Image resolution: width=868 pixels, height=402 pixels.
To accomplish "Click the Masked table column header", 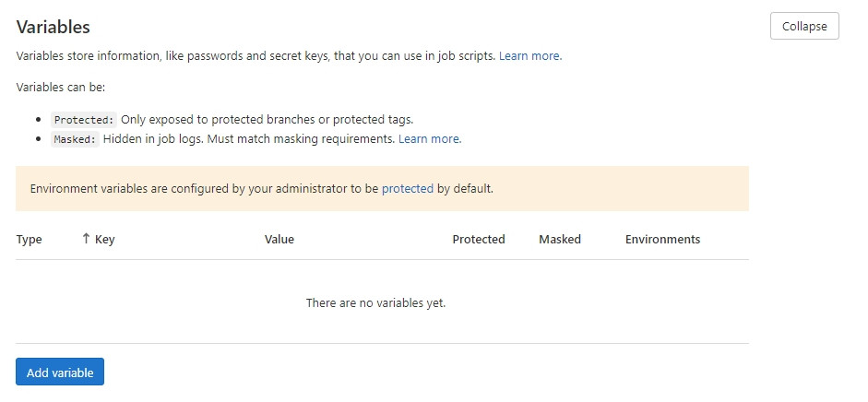I will coord(560,240).
